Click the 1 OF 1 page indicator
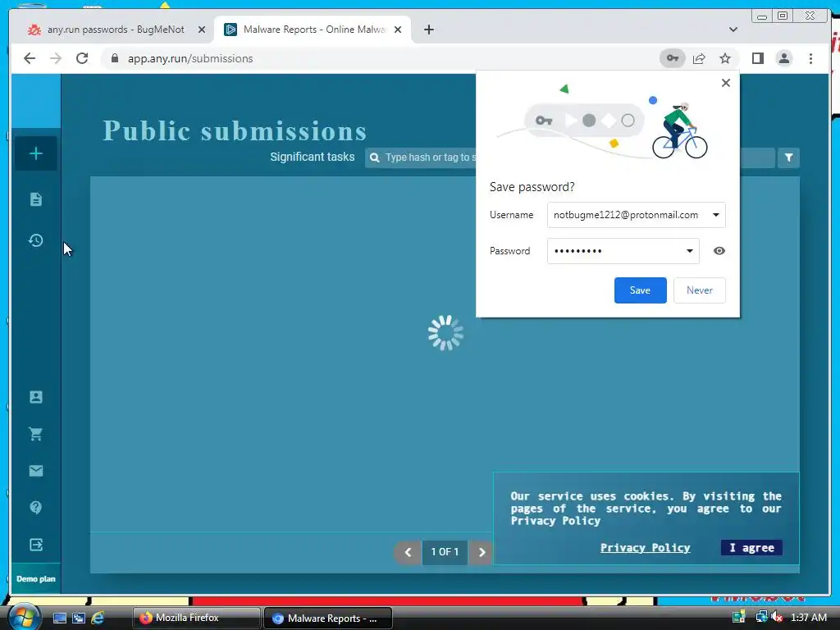Viewport: 840px width, 630px height. coord(445,552)
